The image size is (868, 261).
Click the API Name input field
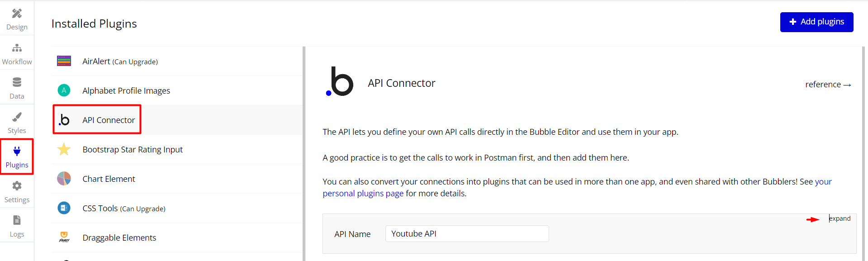pos(467,234)
